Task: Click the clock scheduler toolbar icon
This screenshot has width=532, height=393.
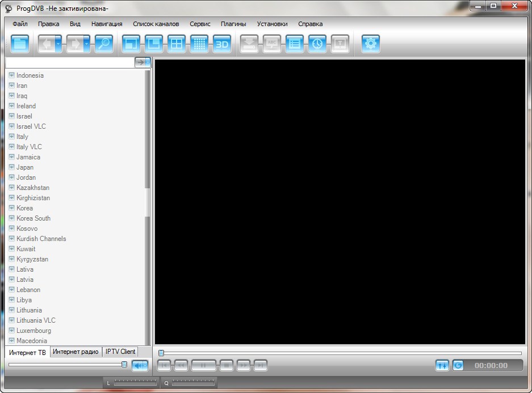Action: (x=317, y=44)
